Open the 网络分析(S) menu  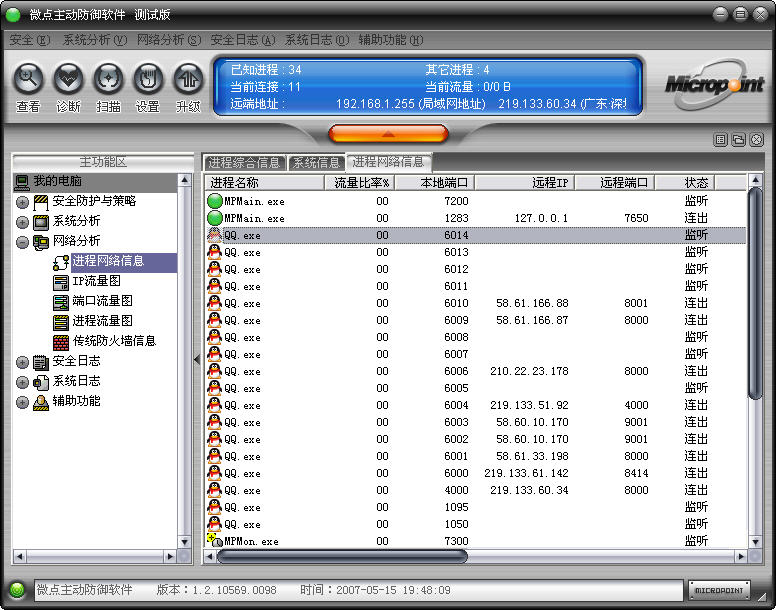[169, 40]
